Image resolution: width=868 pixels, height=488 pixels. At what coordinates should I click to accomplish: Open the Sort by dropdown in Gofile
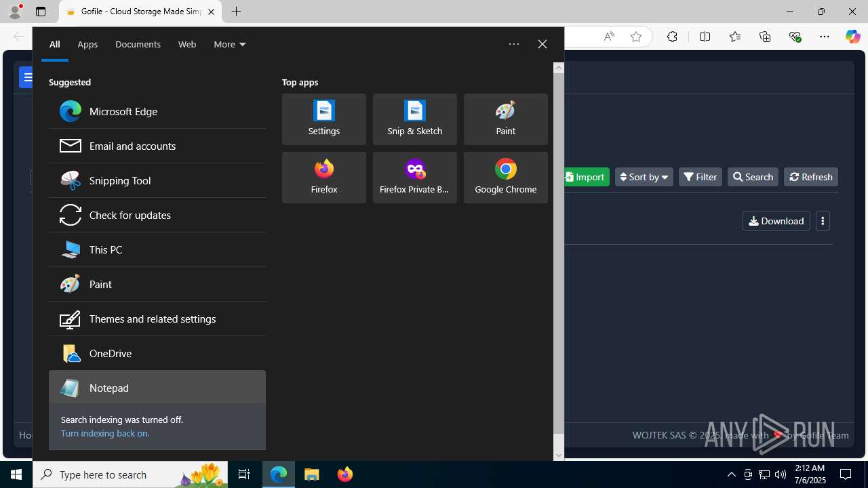point(644,177)
